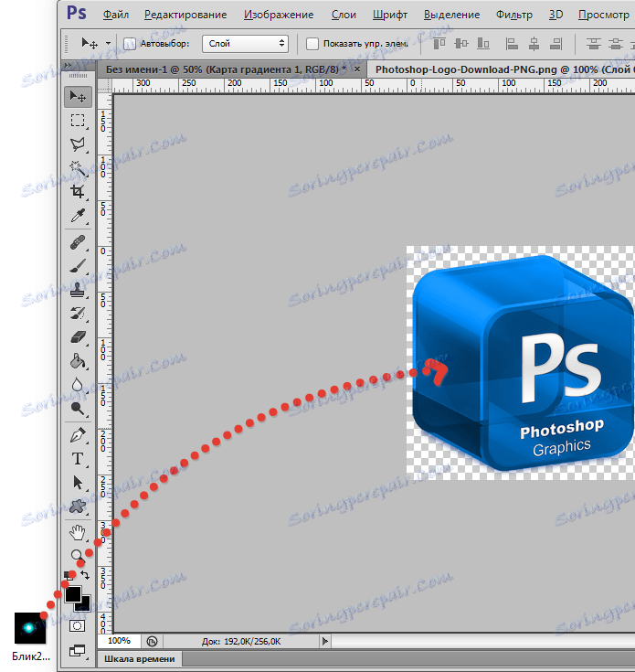Swap foreground and background colors
The width and height of the screenshot is (635, 672).
coord(85,575)
